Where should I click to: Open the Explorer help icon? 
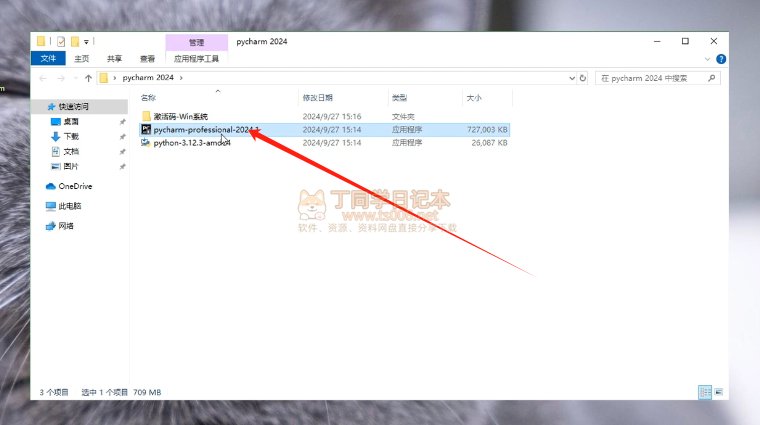(721, 59)
